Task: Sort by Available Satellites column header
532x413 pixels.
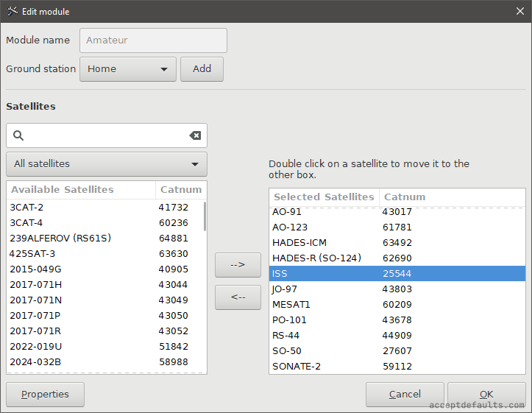Action: coord(81,190)
